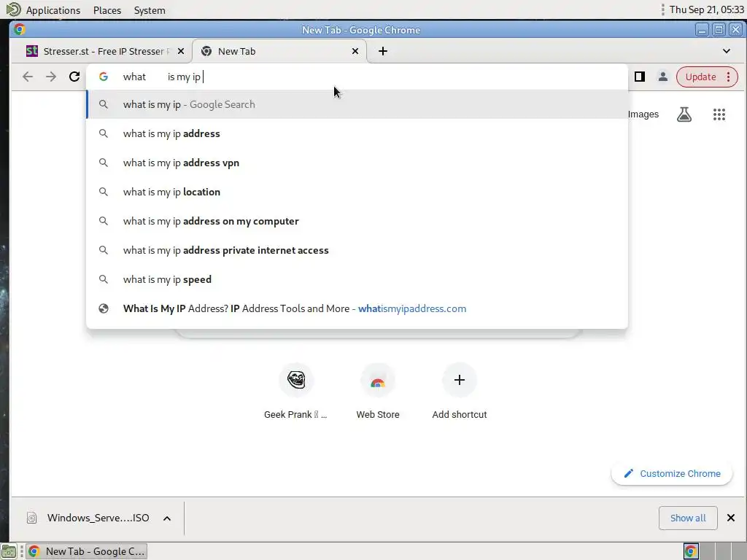
Task: Open the Web Store shortcut
Action: click(378, 392)
